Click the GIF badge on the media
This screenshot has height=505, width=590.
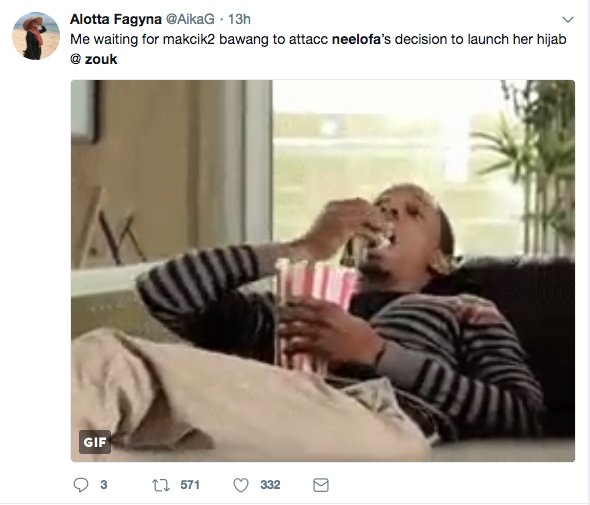[x=95, y=442]
